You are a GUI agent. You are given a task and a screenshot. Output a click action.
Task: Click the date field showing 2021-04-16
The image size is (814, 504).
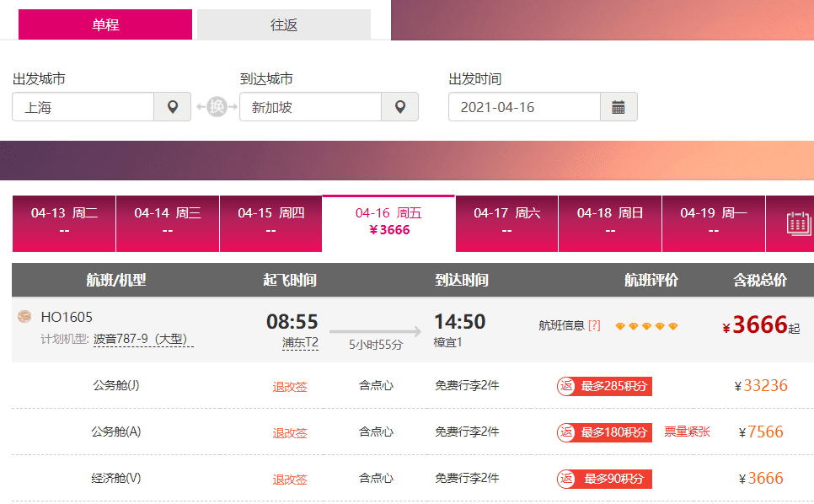pos(524,107)
